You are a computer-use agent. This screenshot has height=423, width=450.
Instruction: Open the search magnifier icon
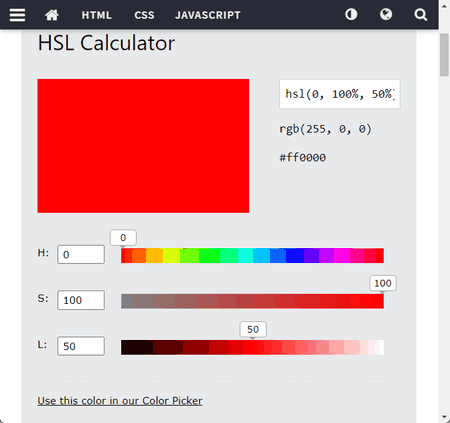click(421, 15)
